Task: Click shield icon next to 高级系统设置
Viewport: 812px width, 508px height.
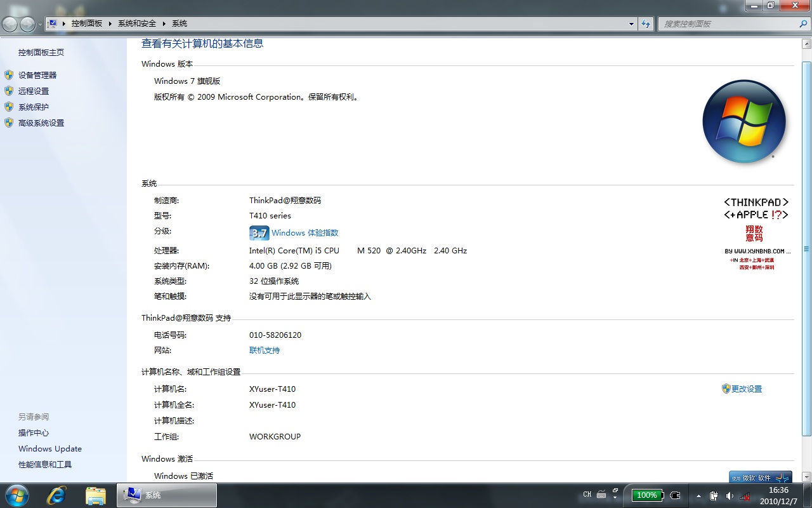Action: pyautogui.click(x=9, y=123)
